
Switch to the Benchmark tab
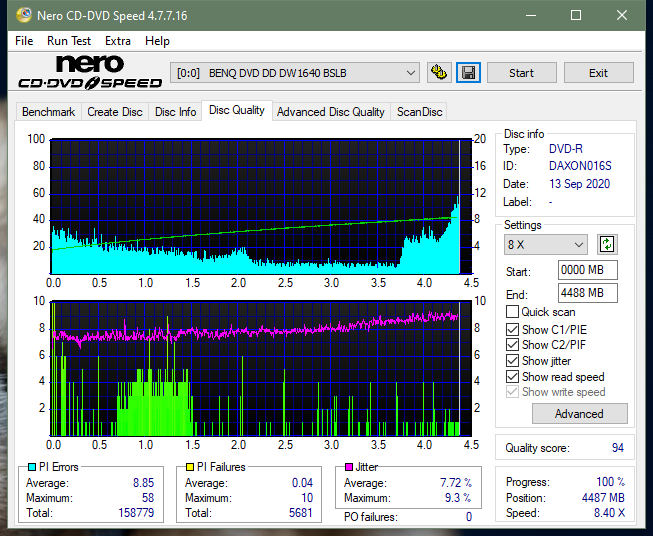pyautogui.click(x=48, y=112)
